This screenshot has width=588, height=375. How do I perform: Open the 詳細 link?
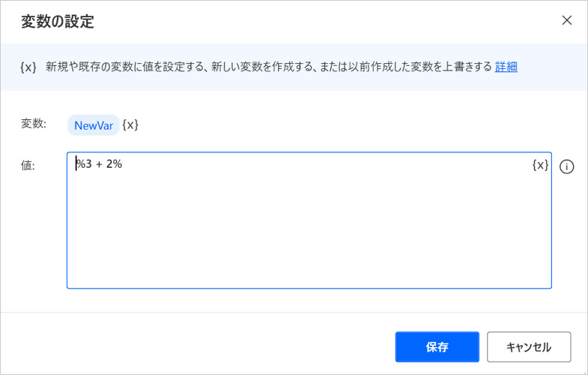pos(506,67)
